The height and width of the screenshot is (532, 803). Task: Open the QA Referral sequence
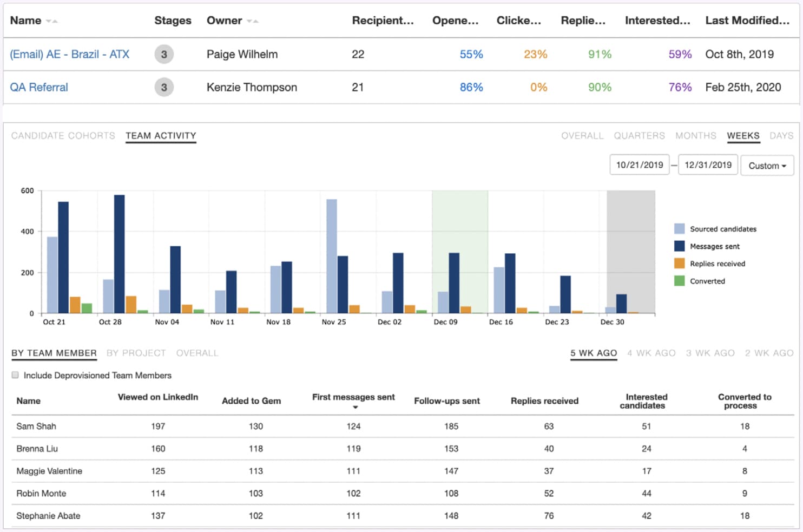tap(39, 87)
